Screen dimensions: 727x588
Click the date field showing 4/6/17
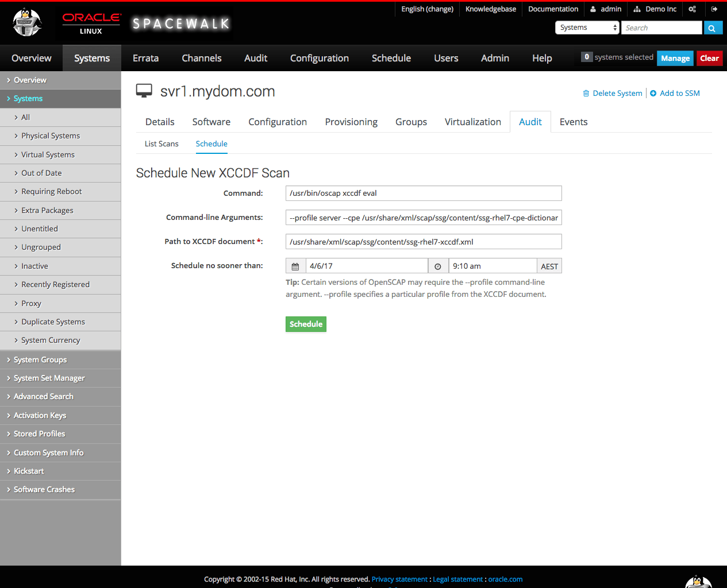tap(367, 266)
